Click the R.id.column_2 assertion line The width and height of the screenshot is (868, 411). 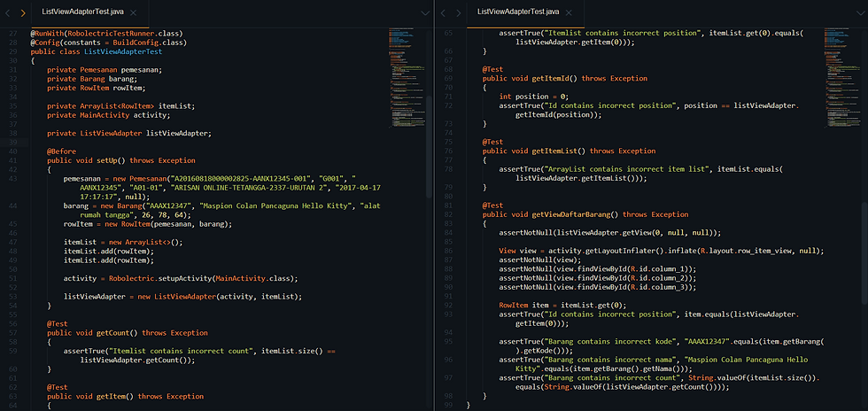pyautogui.click(x=597, y=277)
